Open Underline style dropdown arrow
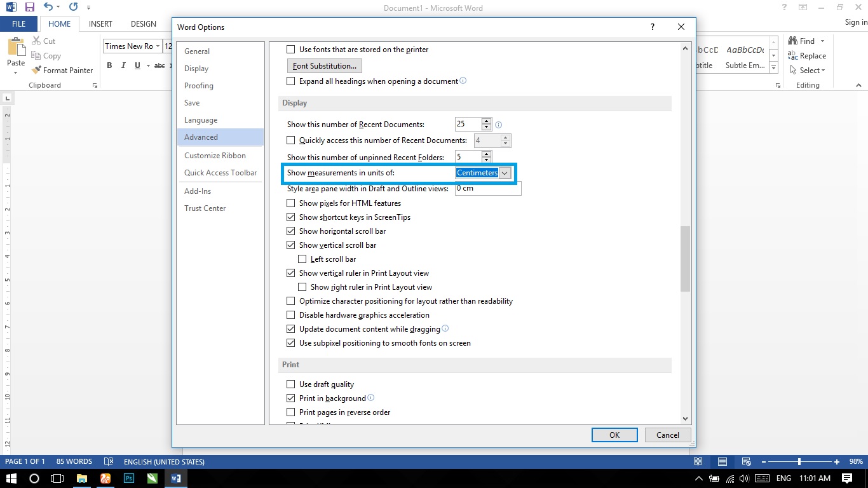The height and width of the screenshot is (488, 868). [x=147, y=65]
